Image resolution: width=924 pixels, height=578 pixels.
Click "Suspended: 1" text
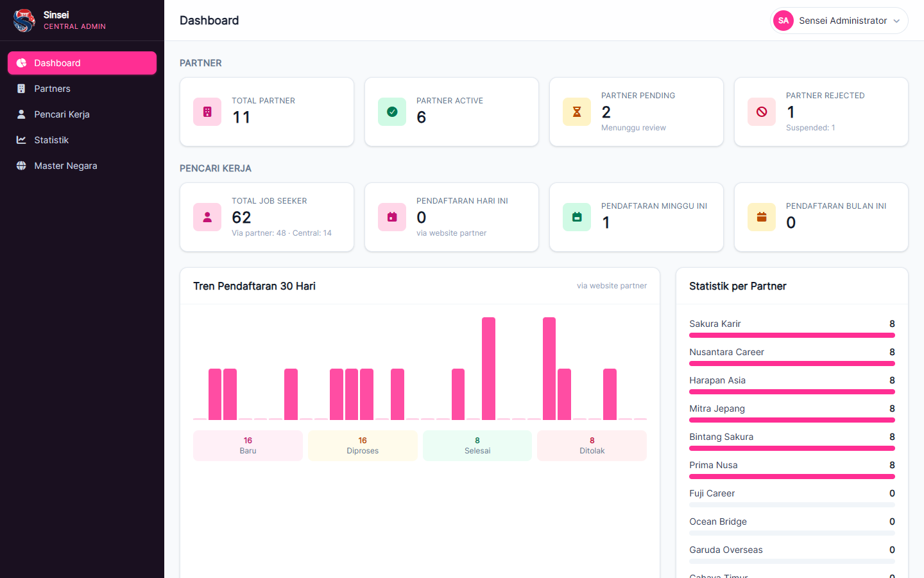click(x=810, y=128)
